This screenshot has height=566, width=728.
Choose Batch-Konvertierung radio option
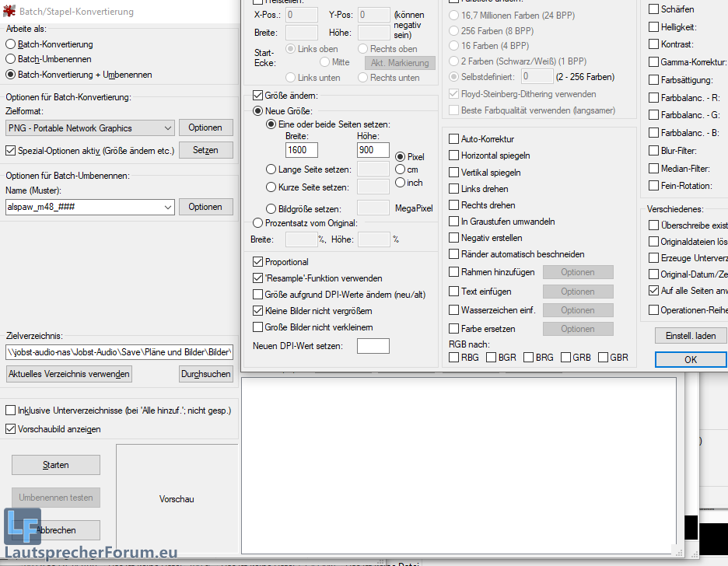pos(11,44)
